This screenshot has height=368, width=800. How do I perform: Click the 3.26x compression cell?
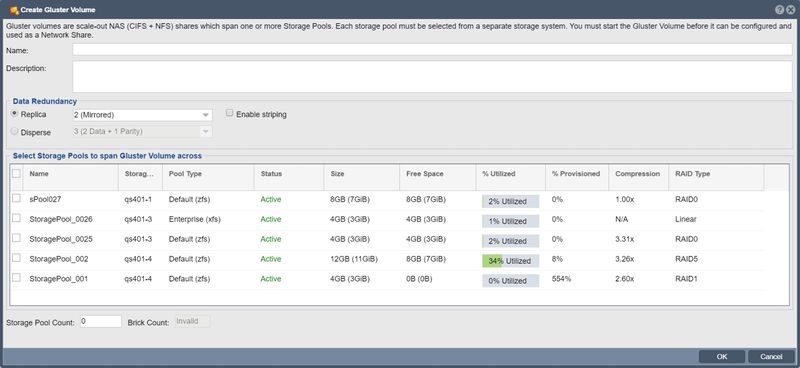click(x=624, y=259)
